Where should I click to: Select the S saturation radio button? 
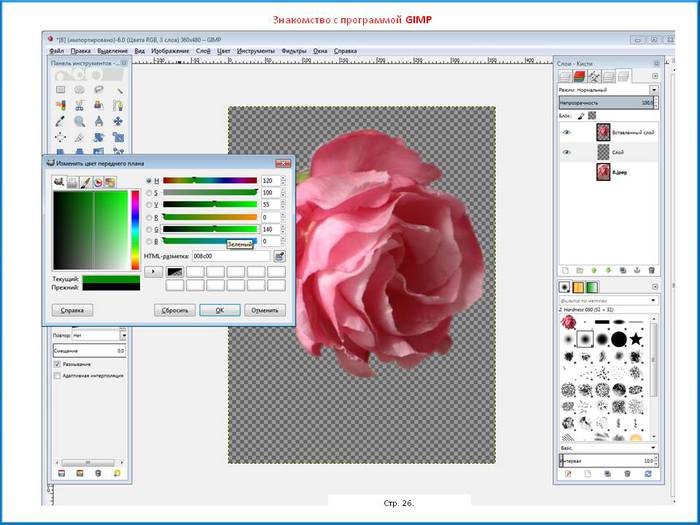(x=149, y=193)
